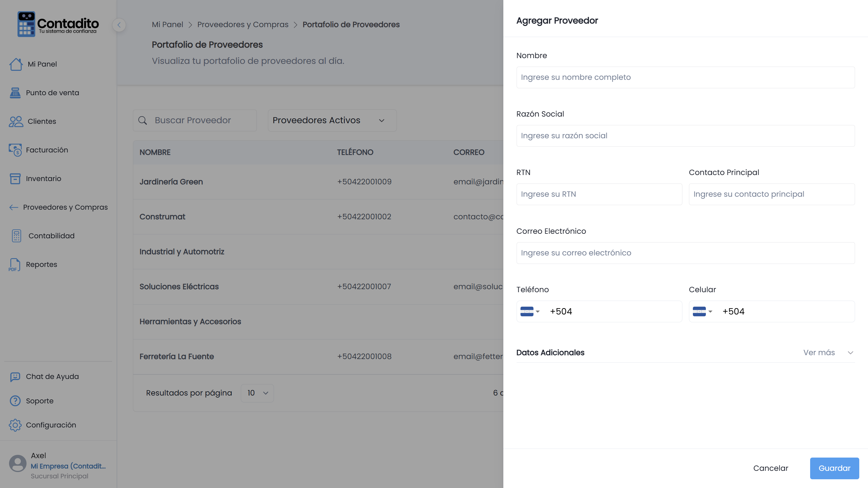Open the Proveedores Activos filter dropdown
The height and width of the screenshot is (488, 868).
(332, 120)
